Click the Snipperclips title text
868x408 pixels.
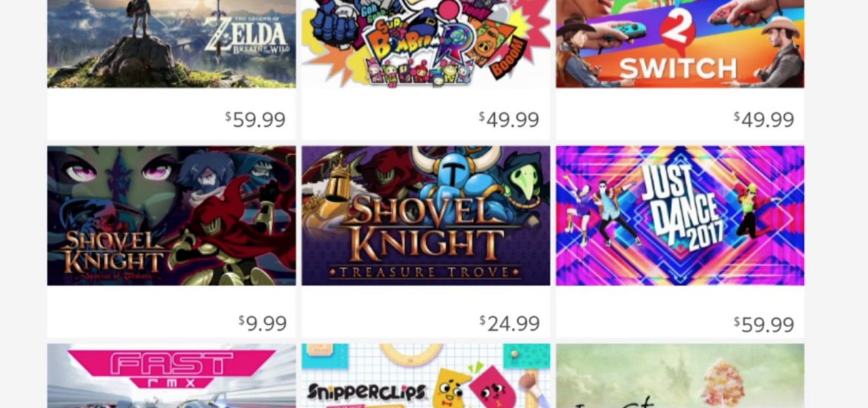pyautogui.click(x=366, y=392)
